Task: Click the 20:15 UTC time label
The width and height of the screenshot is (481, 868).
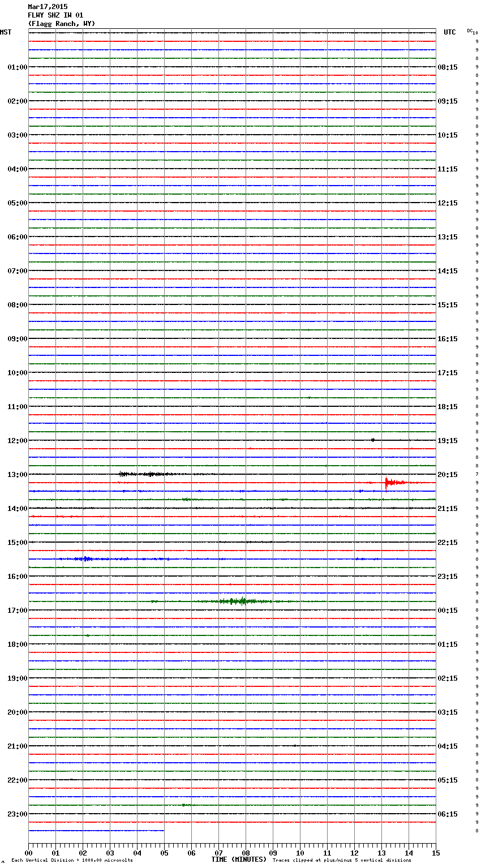Action: [448, 475]
